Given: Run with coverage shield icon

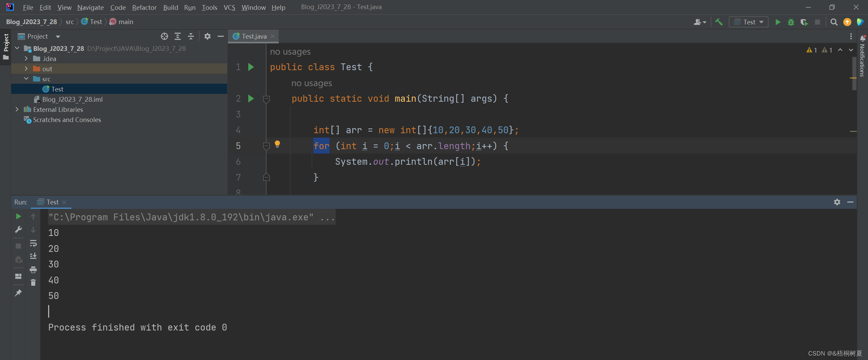Looking at the screenshot, I should click(804, 22).
